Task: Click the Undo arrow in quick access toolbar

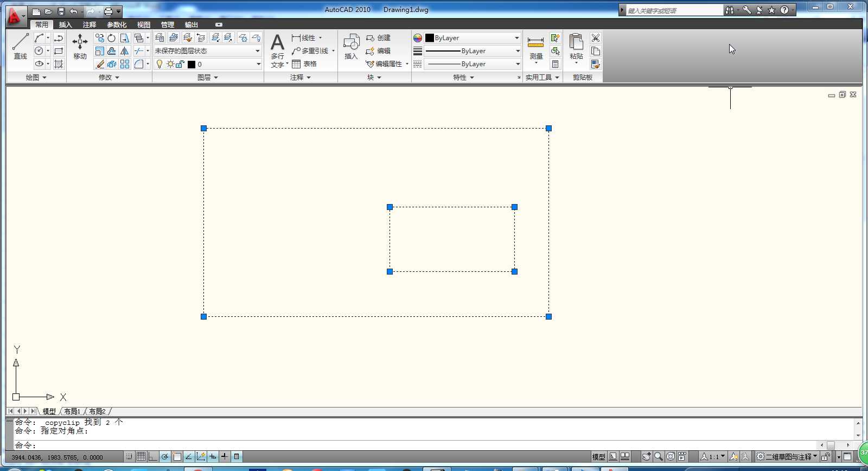Action: pos(73,11)
